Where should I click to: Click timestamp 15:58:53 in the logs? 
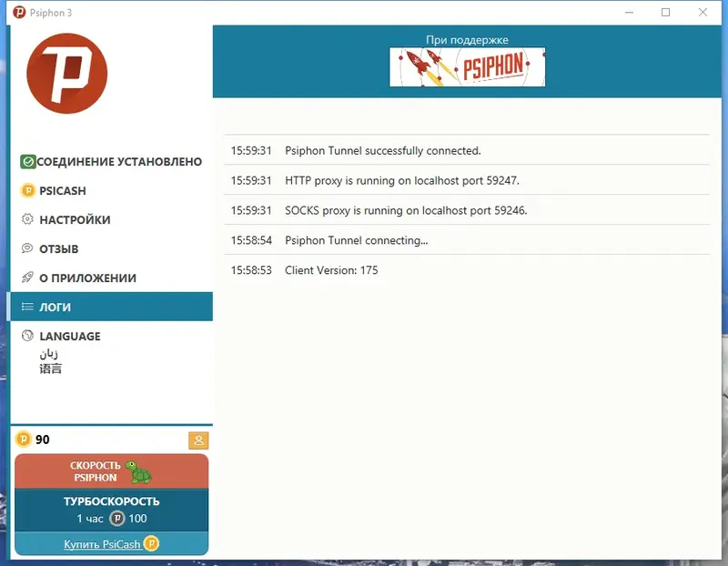[x=251, y=270]
